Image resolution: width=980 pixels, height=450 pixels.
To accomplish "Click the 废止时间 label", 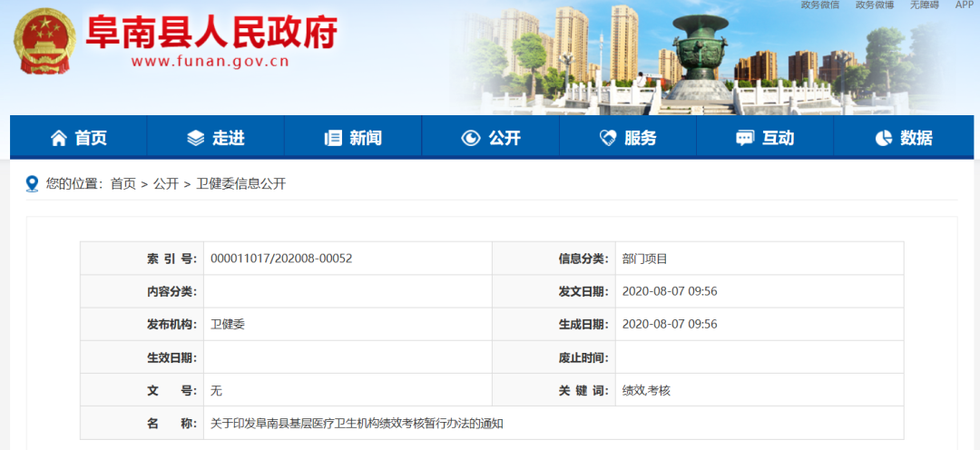I will 583,357.
